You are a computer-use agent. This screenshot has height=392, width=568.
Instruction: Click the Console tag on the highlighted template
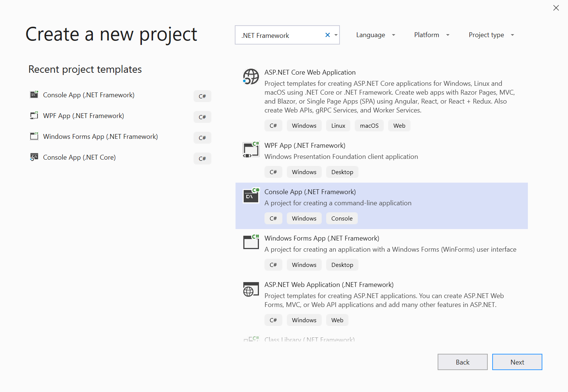341,218
